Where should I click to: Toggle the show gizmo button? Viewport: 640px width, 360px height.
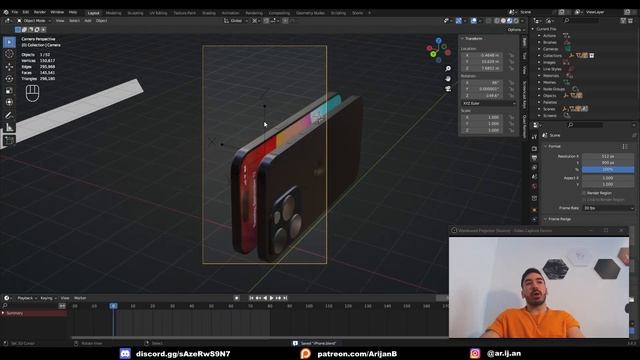(459, 20)
